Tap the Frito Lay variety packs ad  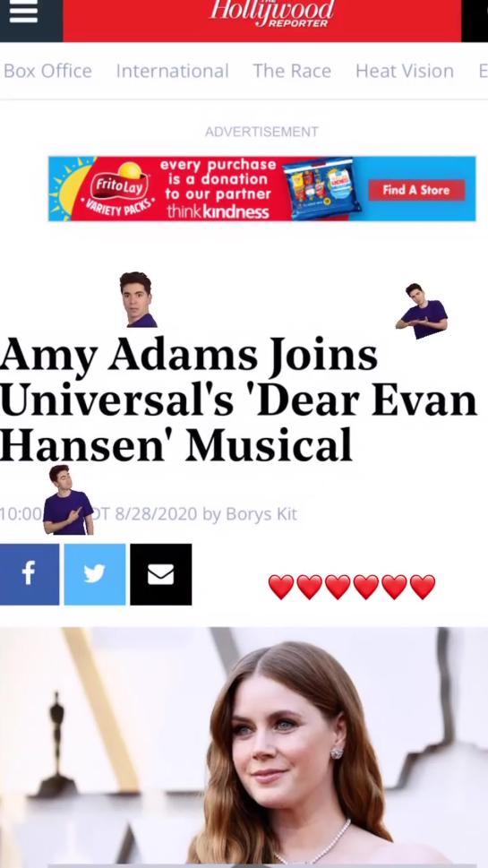coord(261,189)
